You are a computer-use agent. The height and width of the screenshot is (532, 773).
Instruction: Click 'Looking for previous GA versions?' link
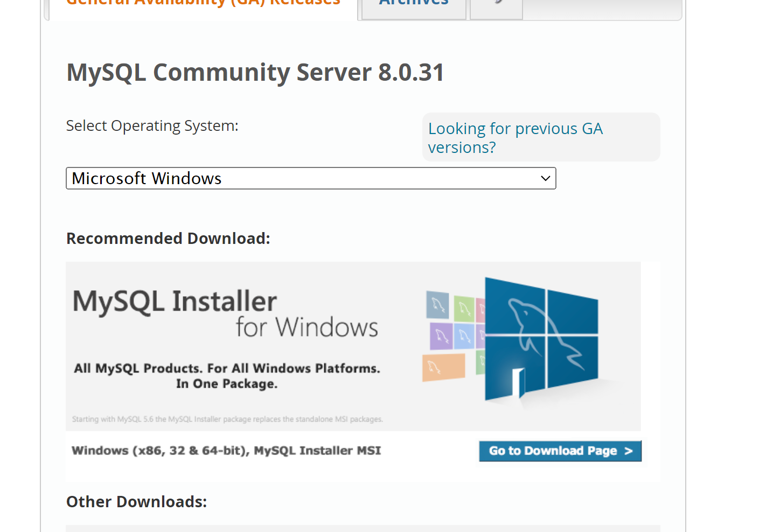(x=515, y=138)
